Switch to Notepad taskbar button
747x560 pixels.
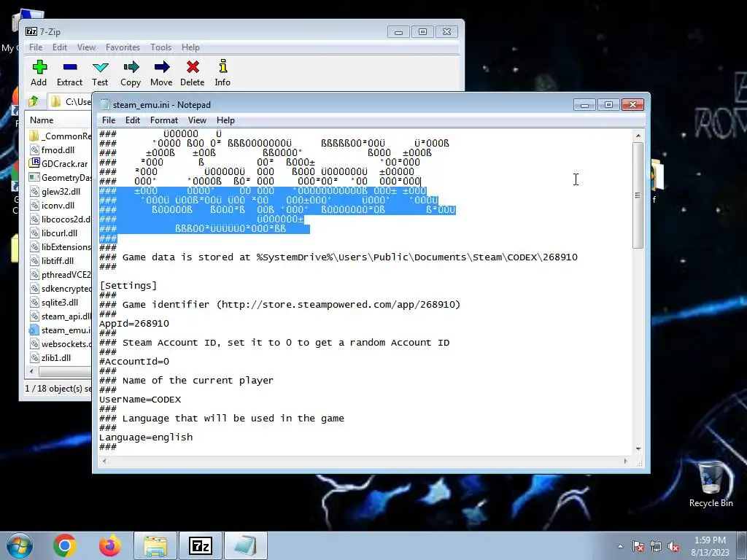(245, 545)
